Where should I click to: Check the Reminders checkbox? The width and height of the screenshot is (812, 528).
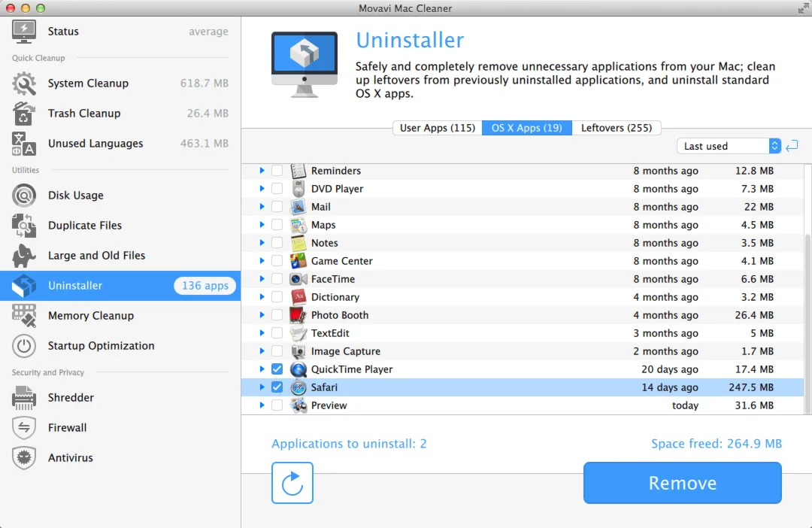(x=277, y=171)
